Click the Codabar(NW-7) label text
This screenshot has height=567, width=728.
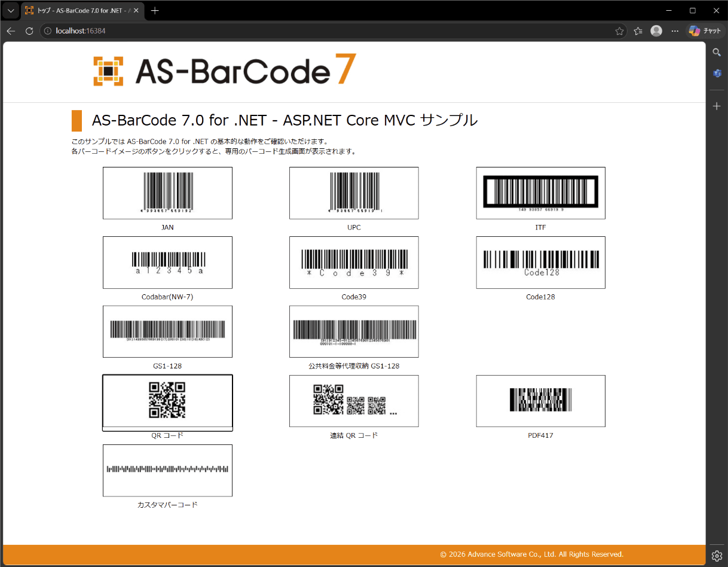coord(167,297)
